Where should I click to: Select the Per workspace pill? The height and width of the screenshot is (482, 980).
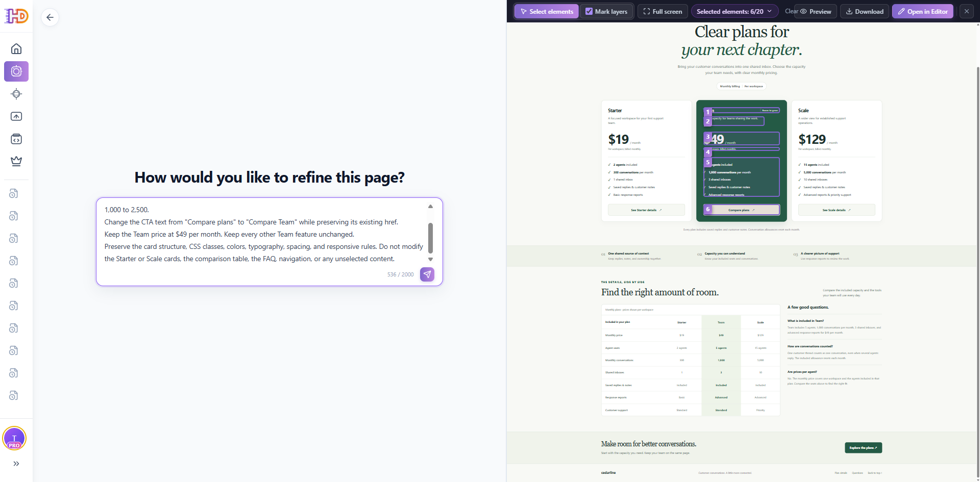[x=753, y=86]
